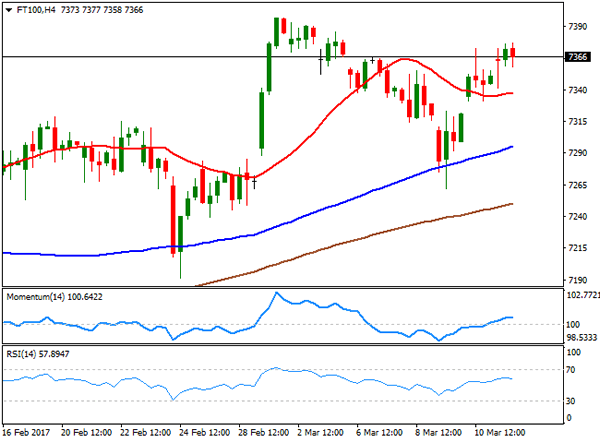
Task: Click the 6 Mar 12:00 time label
Action: point(380,433)
